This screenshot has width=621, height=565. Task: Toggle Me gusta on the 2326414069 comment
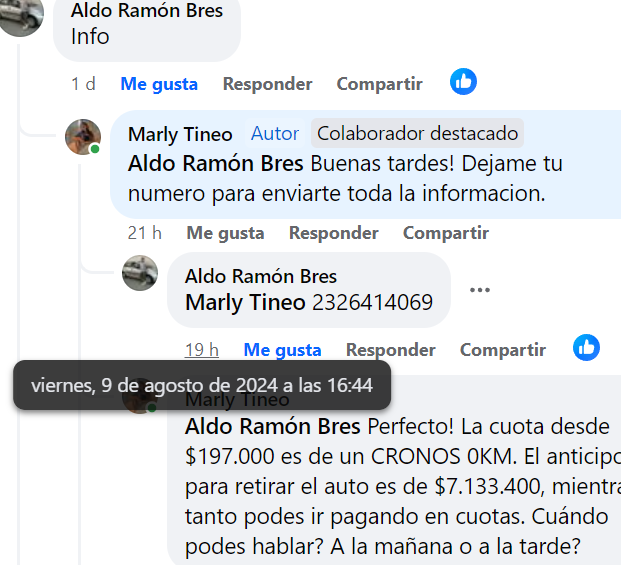coord(282,350)
